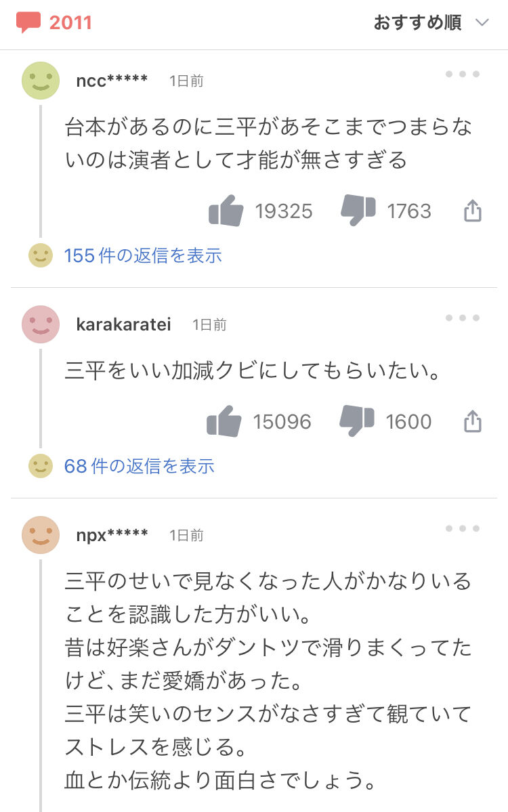Tap karakaratei pink smiley avatar
Screen dimensions: 508x812
(41, 324)
